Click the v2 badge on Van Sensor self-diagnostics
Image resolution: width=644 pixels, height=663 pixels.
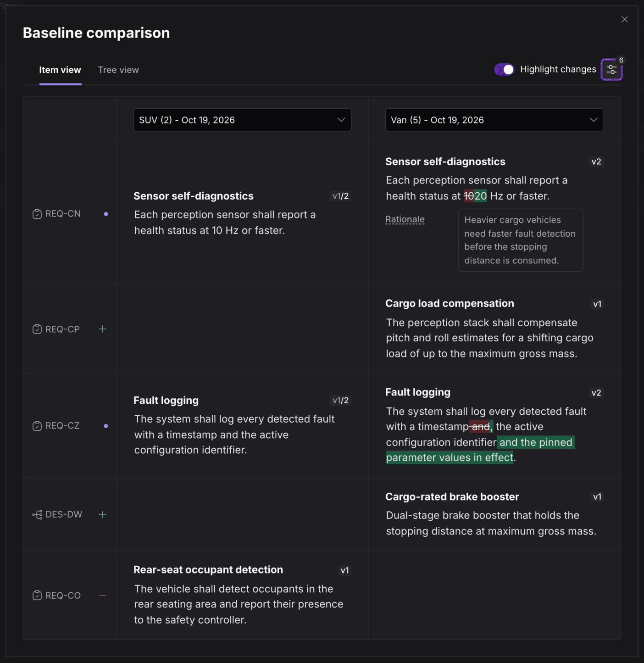pyautogui.click(x=596, y=162)
